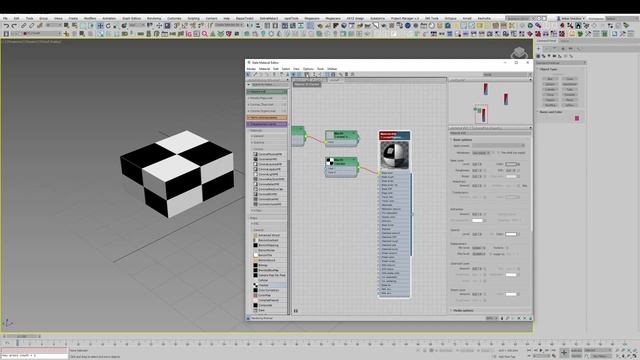Image resolution: width=640 pixels, height=360 pixels.
Task: Open Slate editor Material menu
Action: point(264,69)
